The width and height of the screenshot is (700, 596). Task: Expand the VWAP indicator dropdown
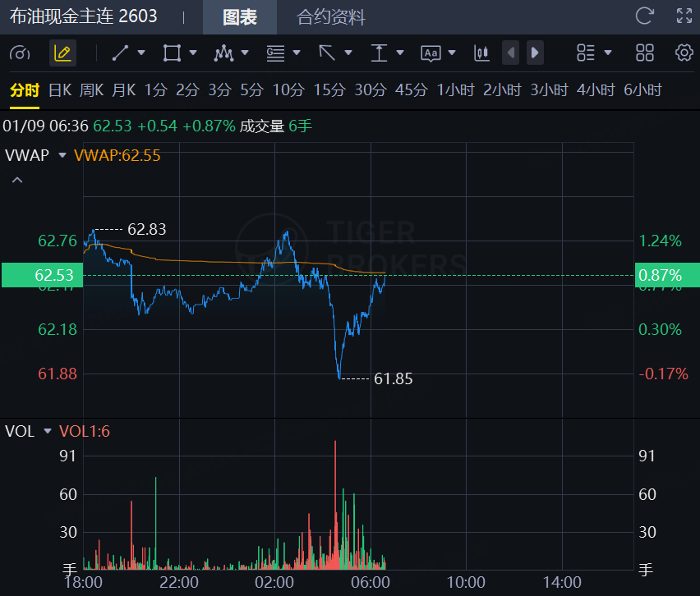[62, 155]
